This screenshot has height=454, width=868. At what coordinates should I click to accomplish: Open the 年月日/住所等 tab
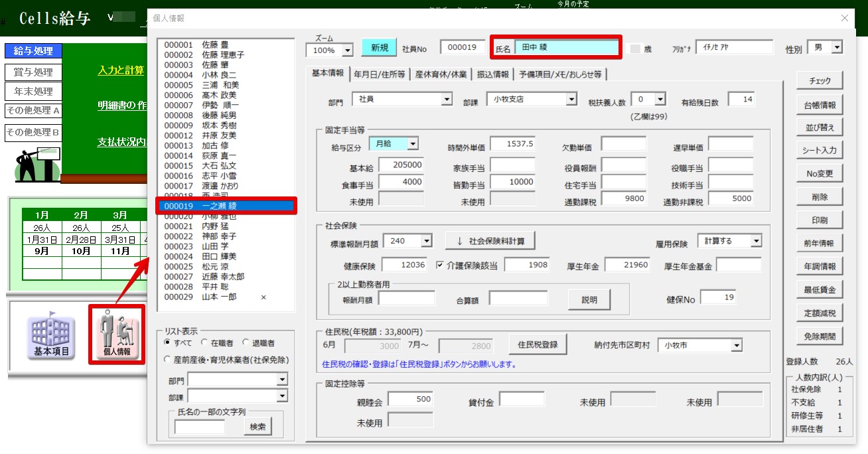(379, 74)
